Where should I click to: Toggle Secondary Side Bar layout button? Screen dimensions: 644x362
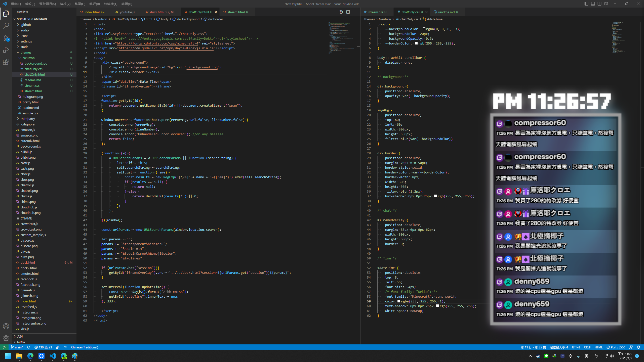[x=599, y=4]
